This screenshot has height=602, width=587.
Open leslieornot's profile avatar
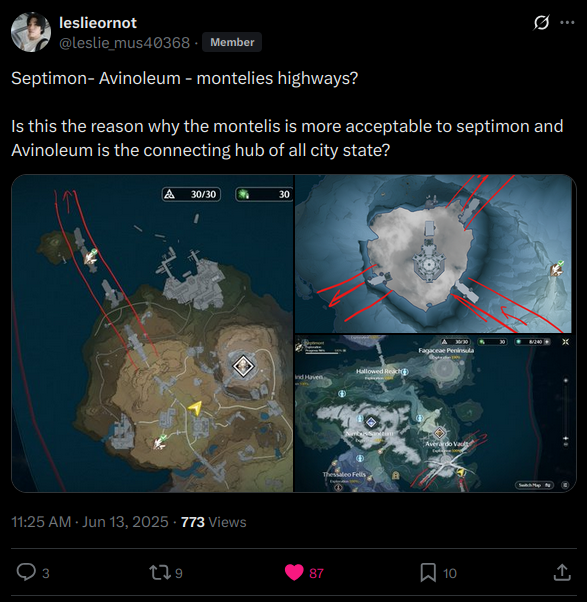click(x=31, y=32)
